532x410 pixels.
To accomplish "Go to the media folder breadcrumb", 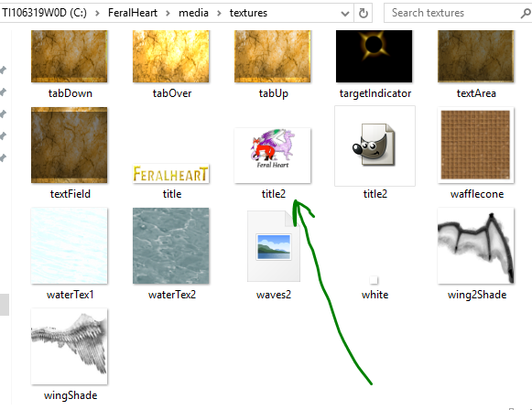I will tap(193, 13).
